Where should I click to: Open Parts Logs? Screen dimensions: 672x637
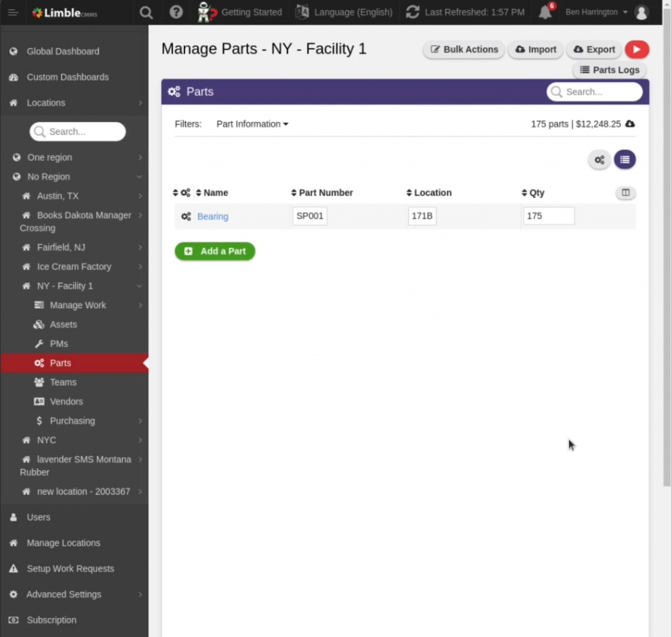610,70
